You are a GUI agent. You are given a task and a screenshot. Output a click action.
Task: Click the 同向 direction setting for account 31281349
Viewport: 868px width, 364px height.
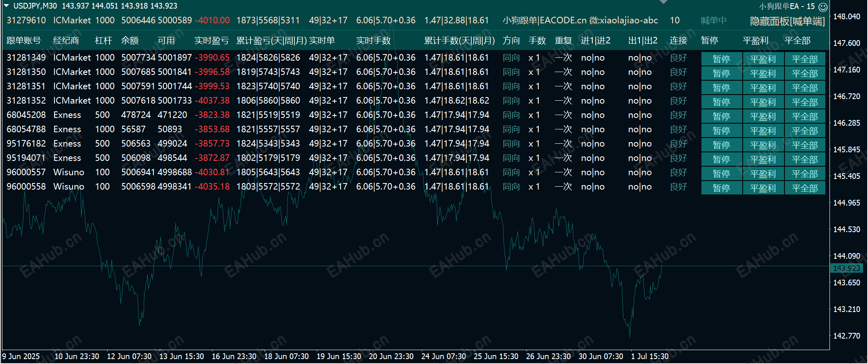point(511,58)
